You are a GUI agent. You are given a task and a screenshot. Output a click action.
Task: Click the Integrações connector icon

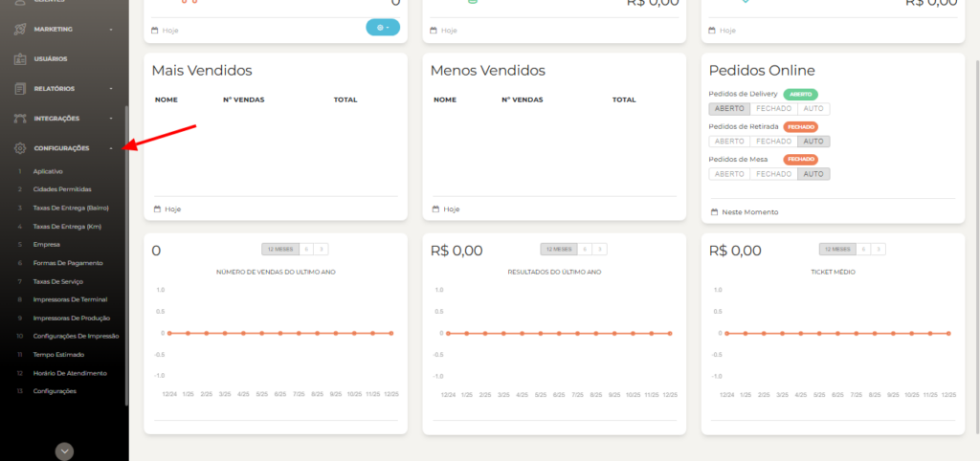20,119
